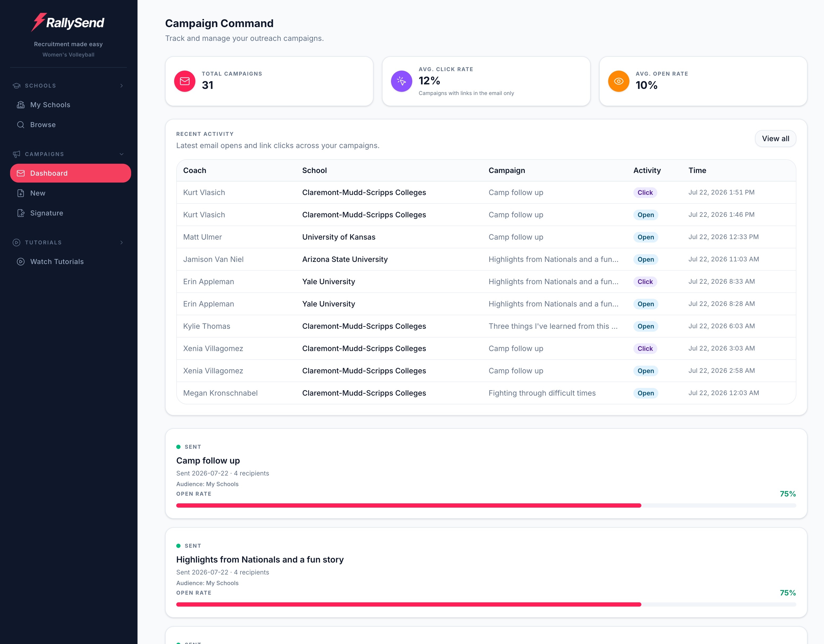
Task: Click coach name Megan Kronschnabel
Action: (x=220, y=393)
